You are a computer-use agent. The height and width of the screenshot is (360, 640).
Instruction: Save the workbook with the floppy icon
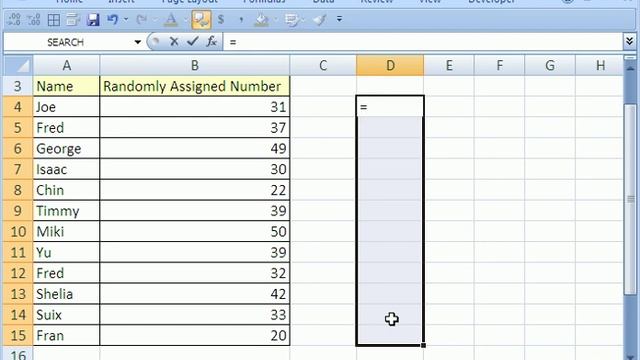click(93, 20)
